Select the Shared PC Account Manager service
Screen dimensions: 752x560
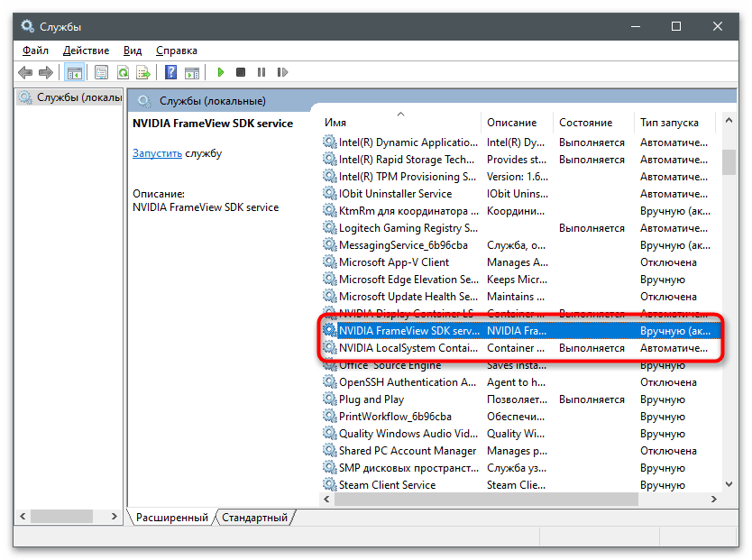point(521,451)
